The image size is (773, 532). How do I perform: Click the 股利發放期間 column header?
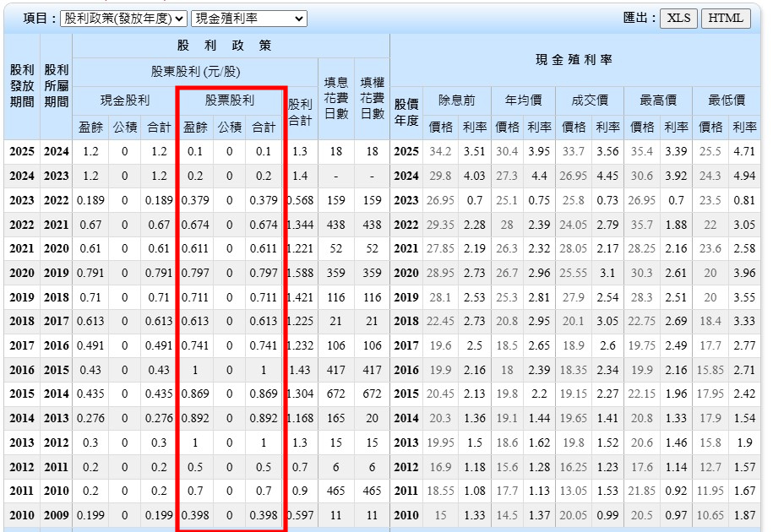22,86
